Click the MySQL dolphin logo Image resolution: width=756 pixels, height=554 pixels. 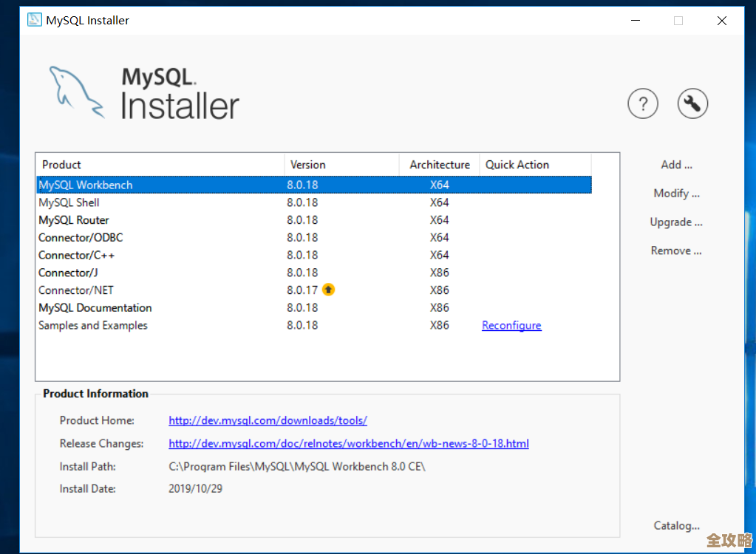point(78,91)
